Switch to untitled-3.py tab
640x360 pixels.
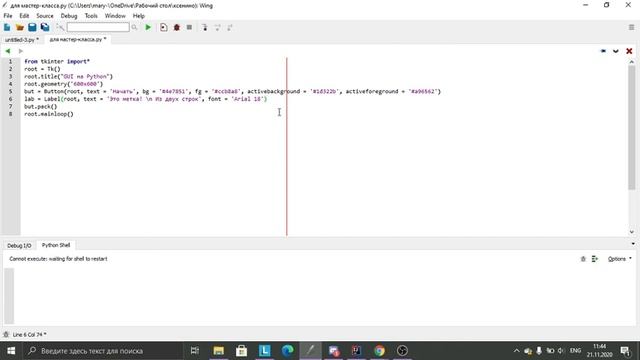coord(22,40)
